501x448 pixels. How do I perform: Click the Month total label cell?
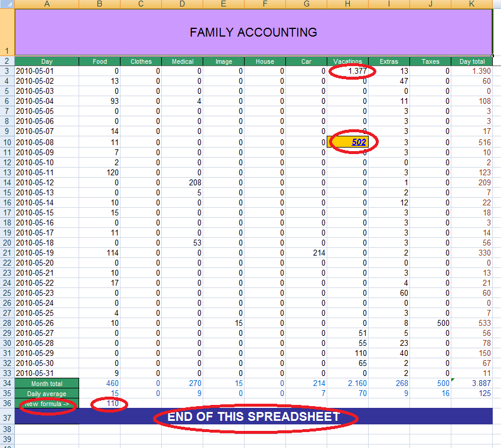47,384
